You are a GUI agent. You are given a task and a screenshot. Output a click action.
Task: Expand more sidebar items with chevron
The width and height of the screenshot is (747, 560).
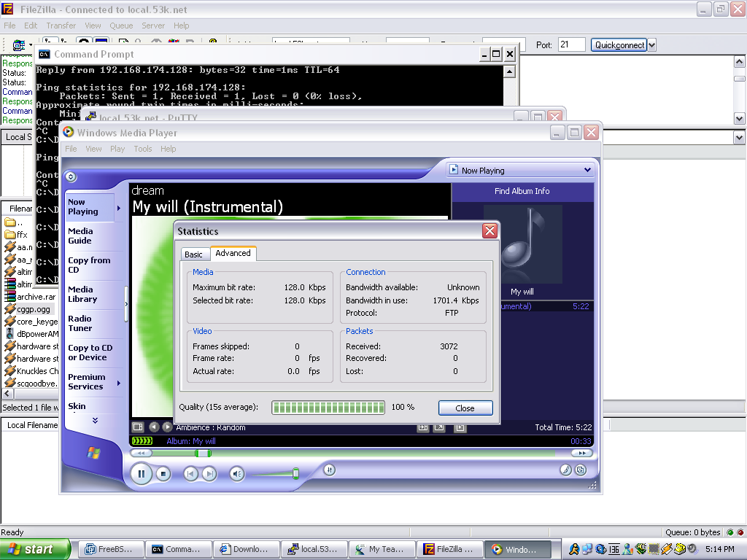coord(95,421)
